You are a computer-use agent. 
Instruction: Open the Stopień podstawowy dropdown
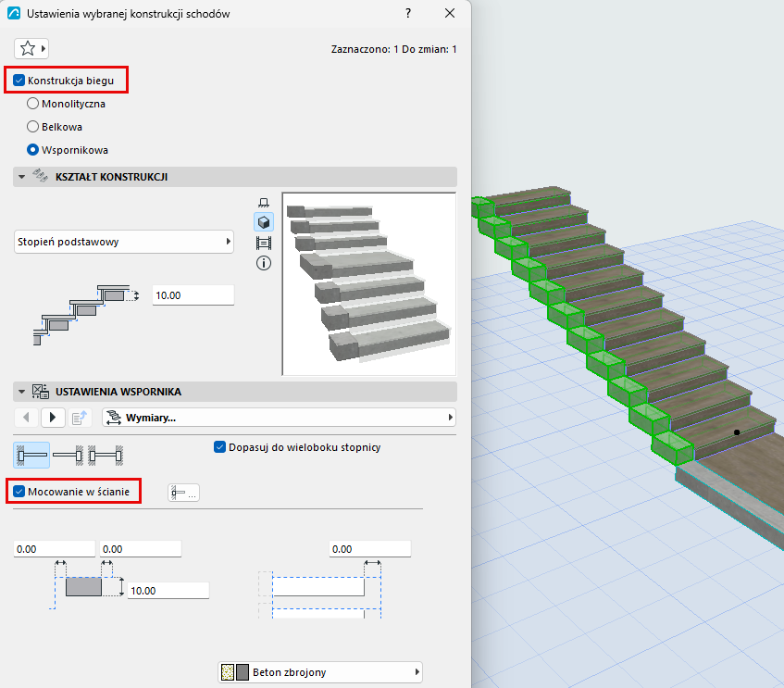pyautogui.click(x=124, y=242)
